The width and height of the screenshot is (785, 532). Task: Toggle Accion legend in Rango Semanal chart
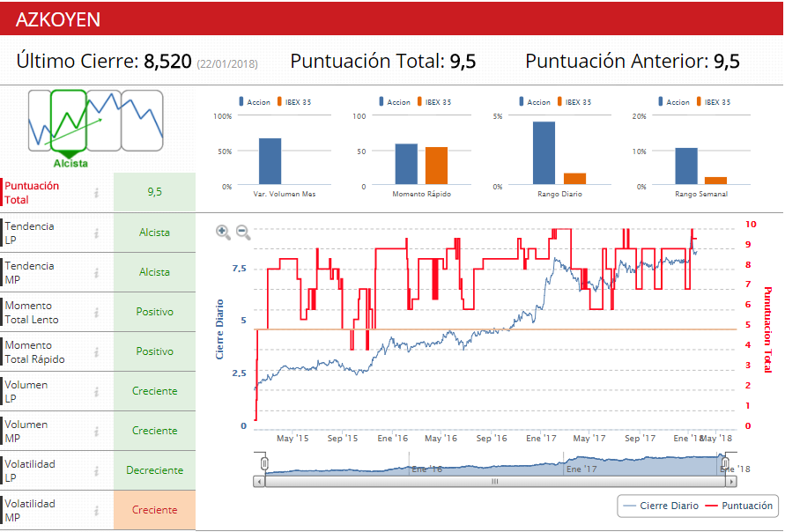pyautogui.click(x=674, y=101)
